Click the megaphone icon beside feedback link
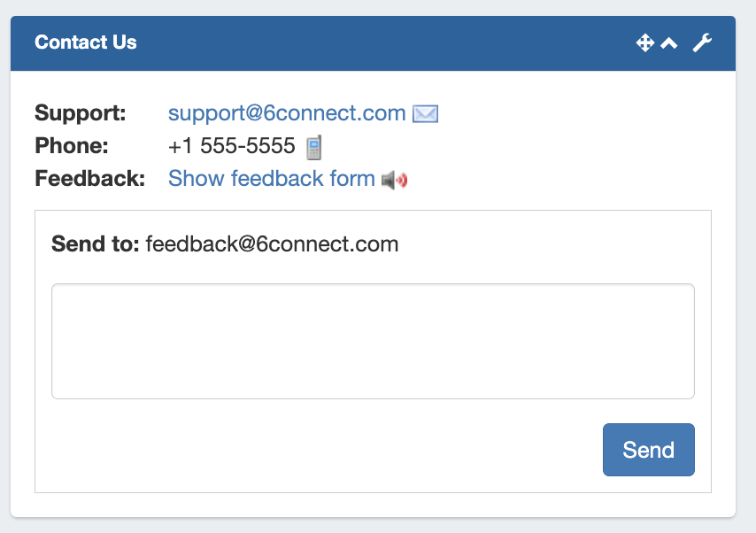Viewport: 756px width, 533px height. [x=395, y=181]
